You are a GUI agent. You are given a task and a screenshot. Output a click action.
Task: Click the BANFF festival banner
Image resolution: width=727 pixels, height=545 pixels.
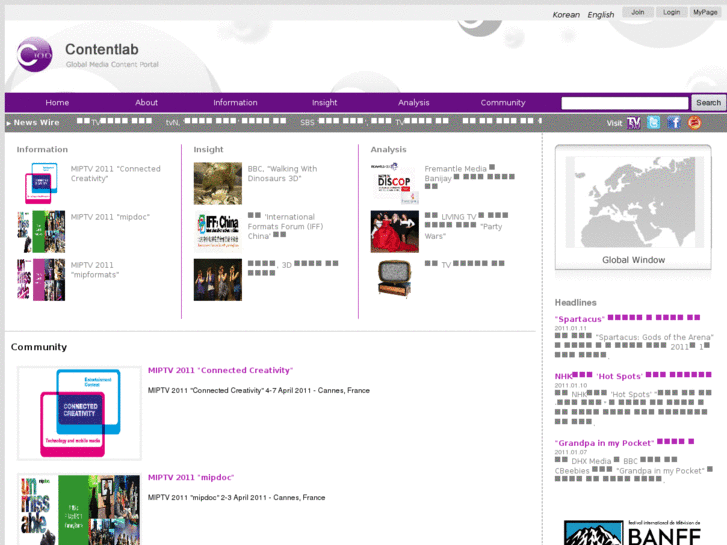click(633, 532)
